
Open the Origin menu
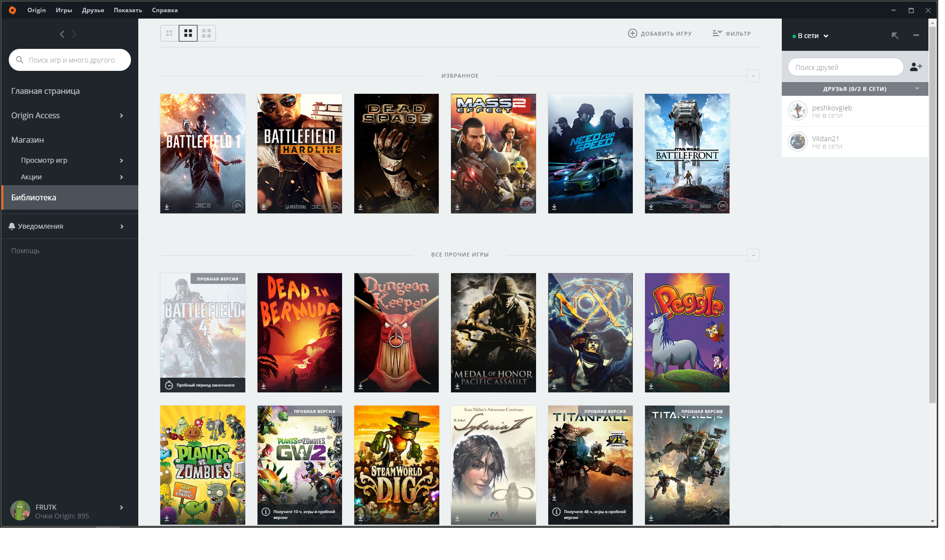(37, 10)
